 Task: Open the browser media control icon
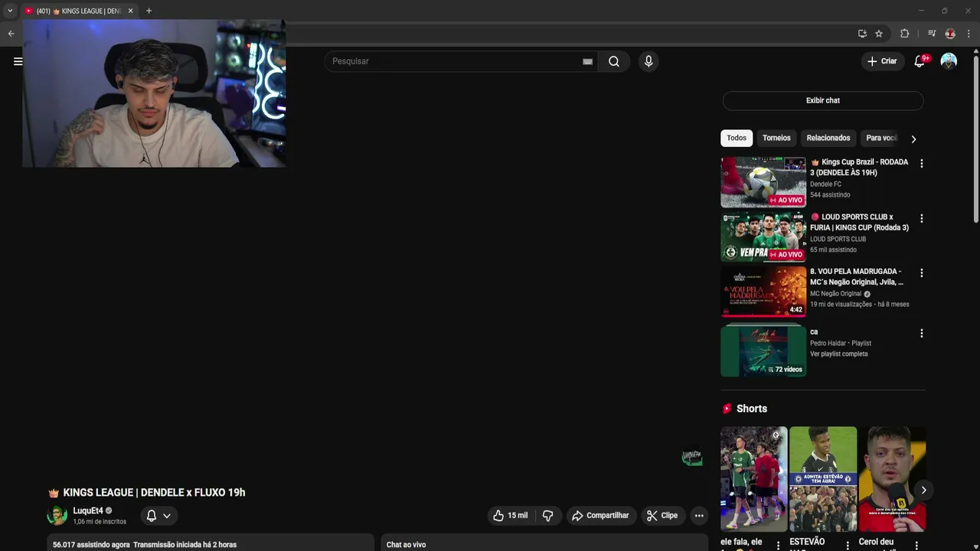pyautogui.click(x=932, y=34)
